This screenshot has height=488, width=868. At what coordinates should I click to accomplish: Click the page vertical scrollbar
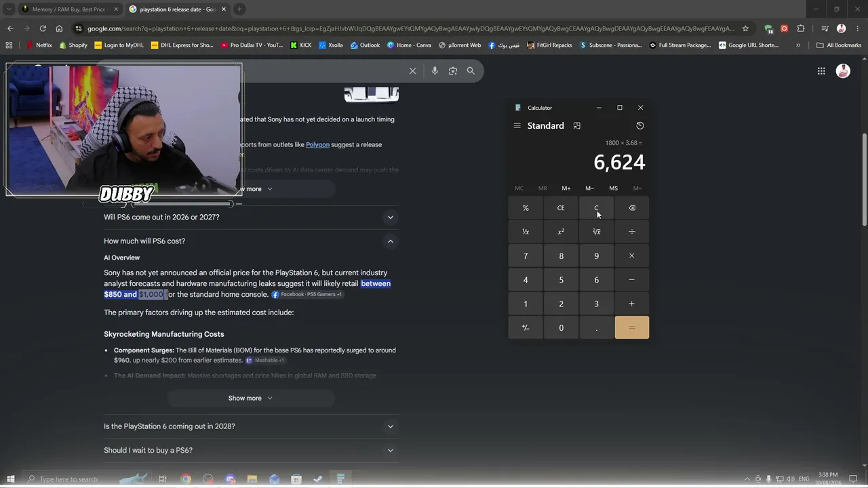[x=864, y=180]
